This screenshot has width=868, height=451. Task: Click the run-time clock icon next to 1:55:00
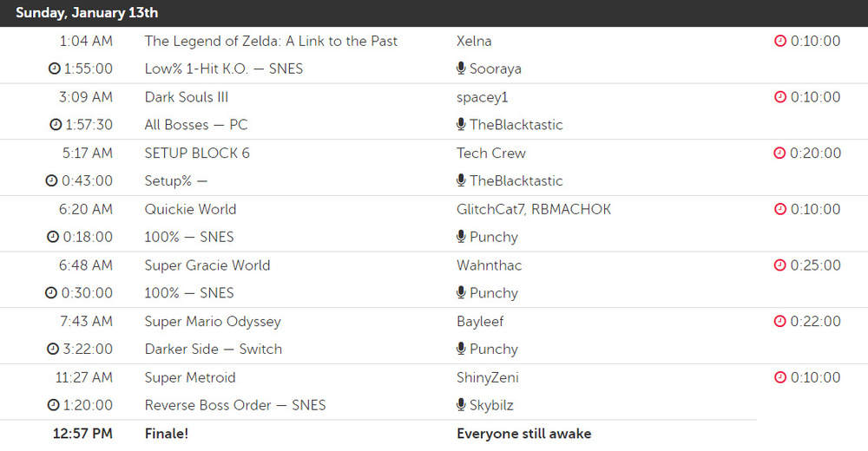pos(55,69)
